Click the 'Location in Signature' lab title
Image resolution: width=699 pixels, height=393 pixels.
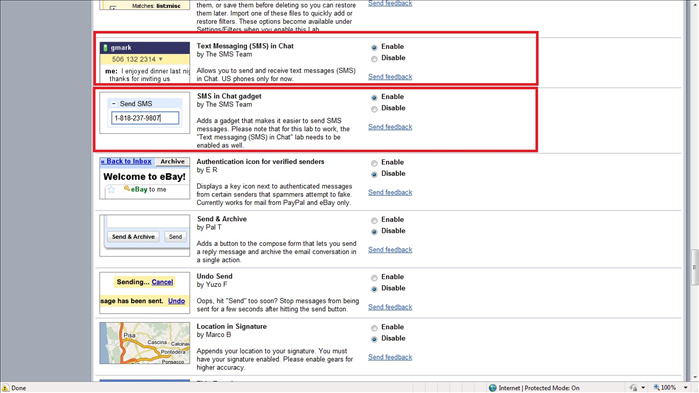(x=232, y=327)
